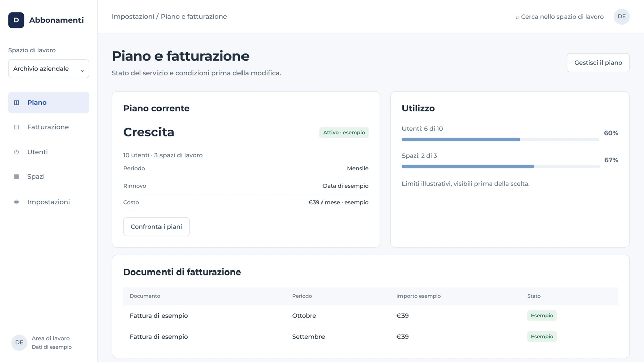The width and height of the screenshot is (644, 362).
Task: Open the Archivio aziendale workspace dropdown
Action: [x=48, y=69]
